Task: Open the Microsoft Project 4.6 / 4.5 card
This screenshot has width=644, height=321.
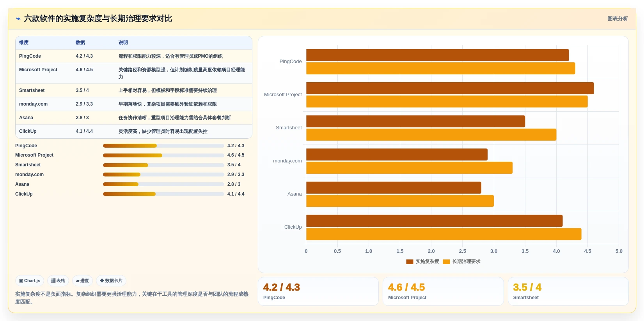Action: tap(443, 291)
